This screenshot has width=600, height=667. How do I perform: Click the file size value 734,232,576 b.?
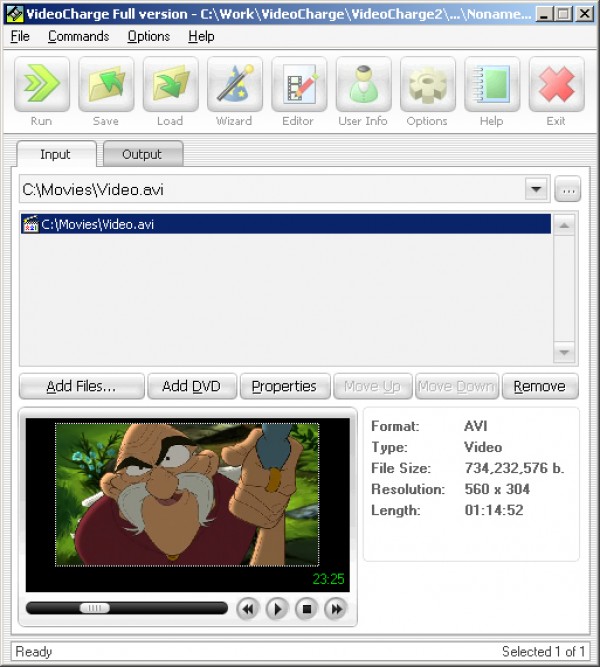514,468
